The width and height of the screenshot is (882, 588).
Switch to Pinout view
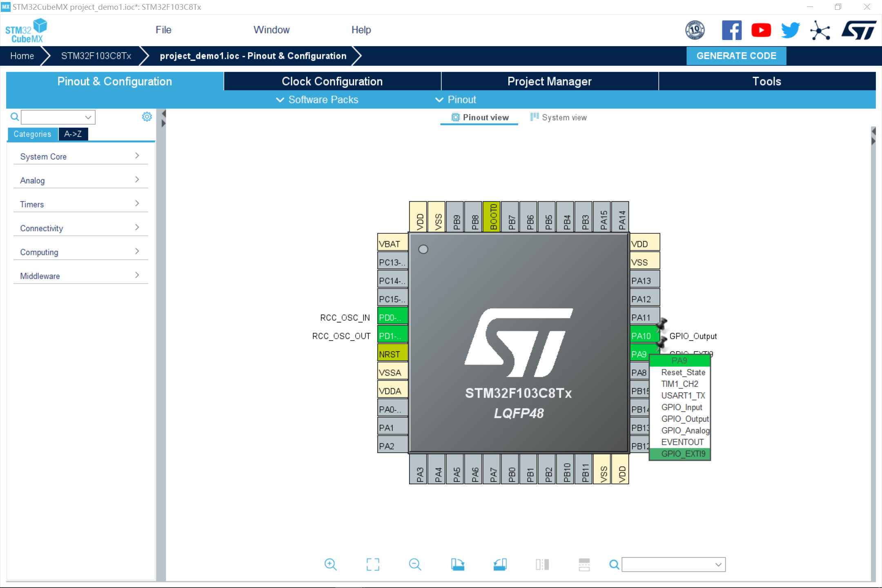480,118
